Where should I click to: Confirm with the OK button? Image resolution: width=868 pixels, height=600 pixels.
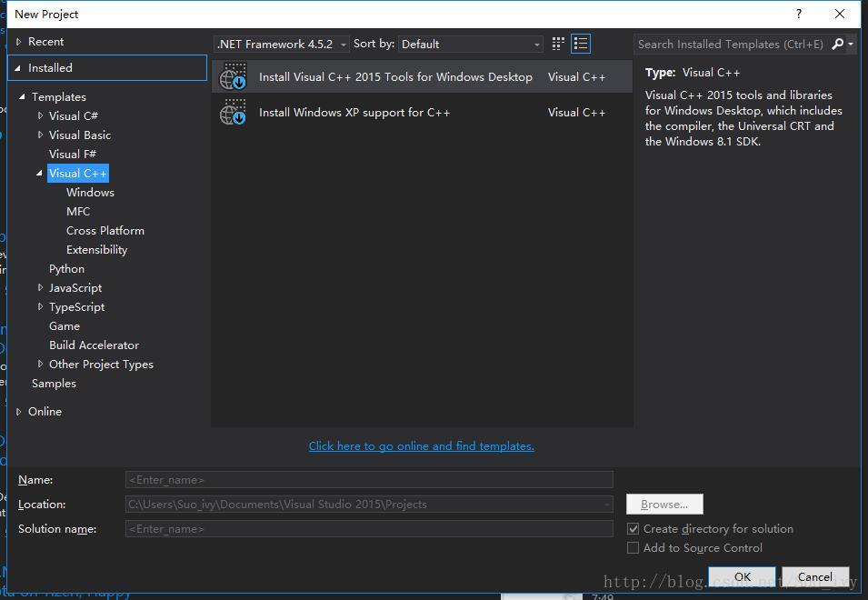pyautogui.click(x=742, y=576)
